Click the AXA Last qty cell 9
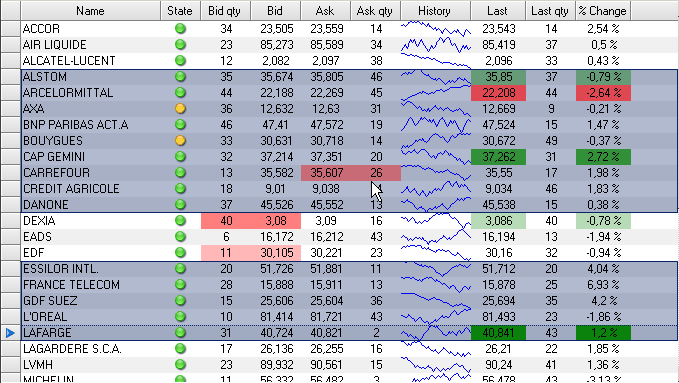Screen dimensions: 679x383 pyautogui.click(x=551, y=109)
